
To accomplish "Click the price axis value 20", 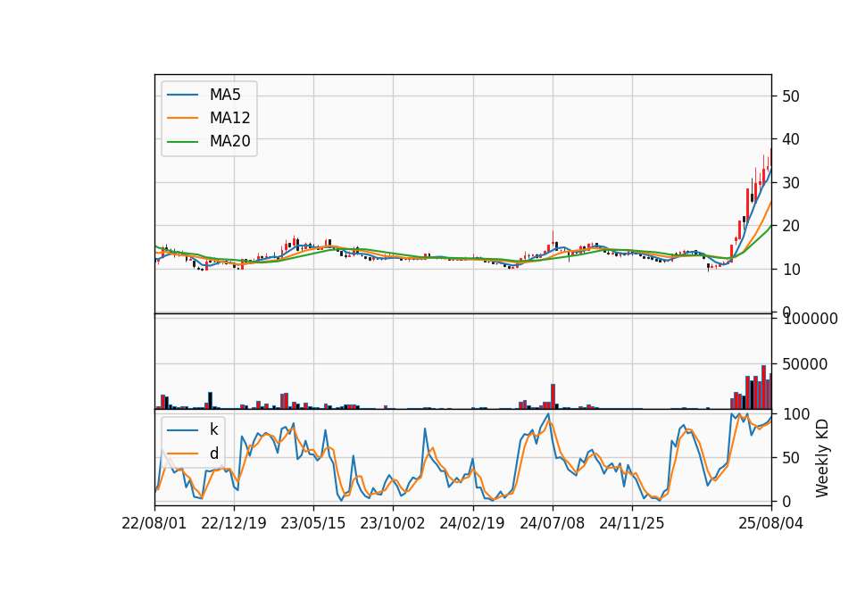I will 791,226.
